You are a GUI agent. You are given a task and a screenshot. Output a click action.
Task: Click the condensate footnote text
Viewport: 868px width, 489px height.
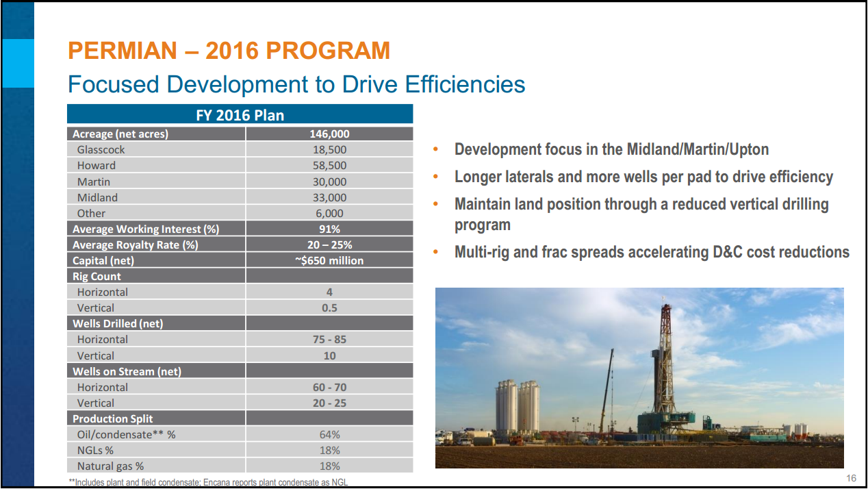[x=208, y=482]
